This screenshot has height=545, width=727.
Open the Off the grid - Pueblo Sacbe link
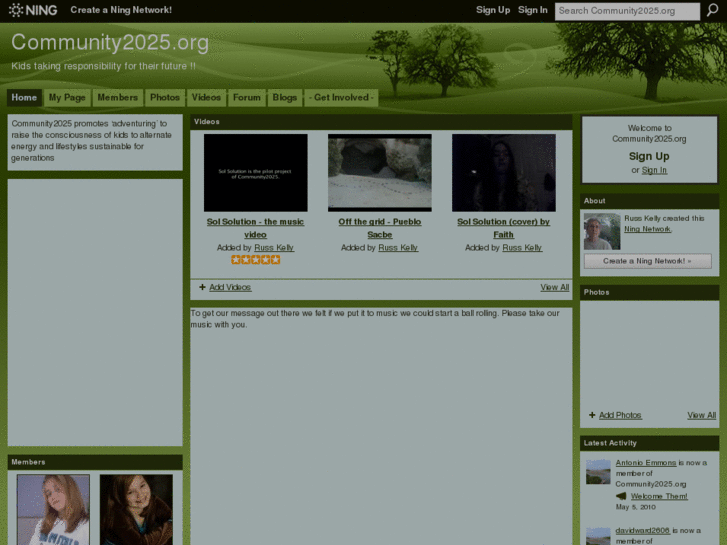click(380, 228)
